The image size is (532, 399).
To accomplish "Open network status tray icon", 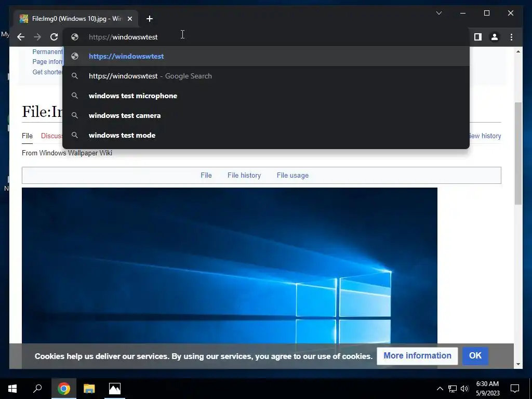I will [453, 389].
